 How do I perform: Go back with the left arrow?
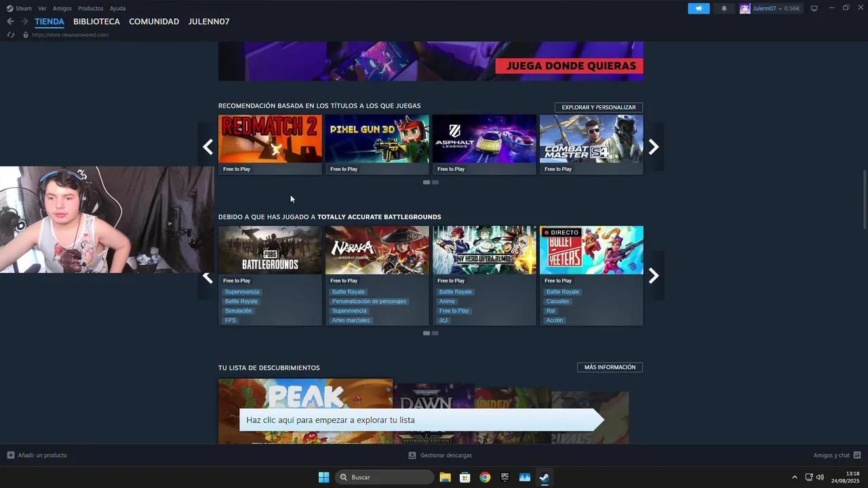point(10,22)
